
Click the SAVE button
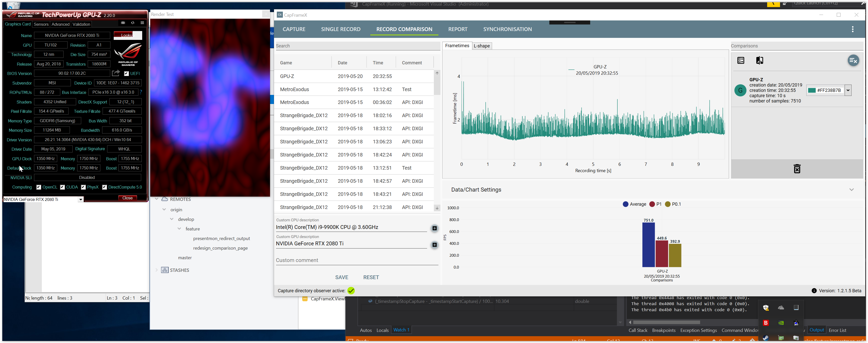(341, 277)
